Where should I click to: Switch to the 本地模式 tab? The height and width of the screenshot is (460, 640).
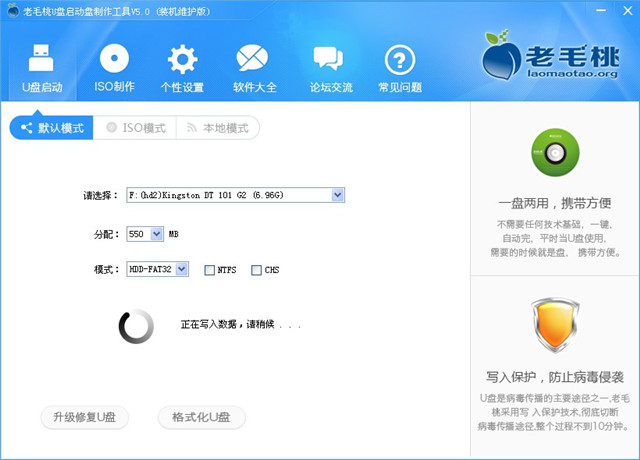click(217, 128)
